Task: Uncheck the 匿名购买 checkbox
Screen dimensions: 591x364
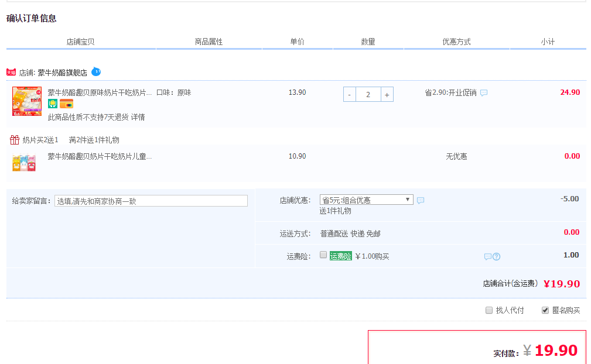Action: (545, 310)
